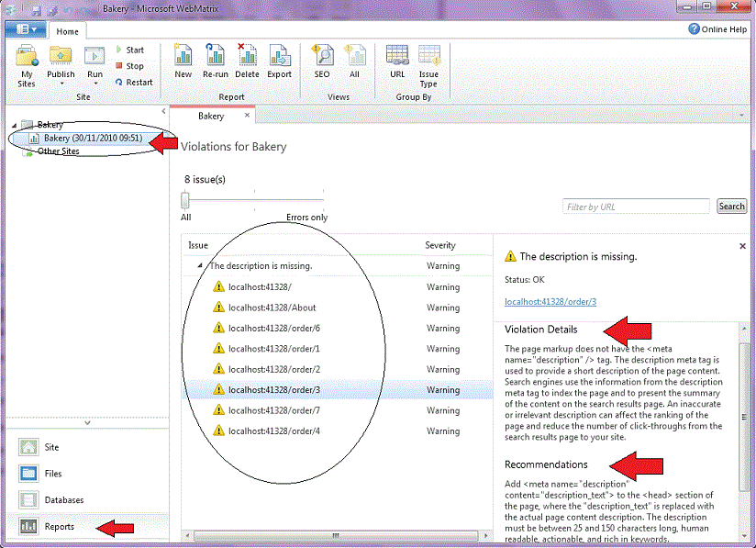Select the localhost:41328/order/4 row

click(x=338, y=431)
